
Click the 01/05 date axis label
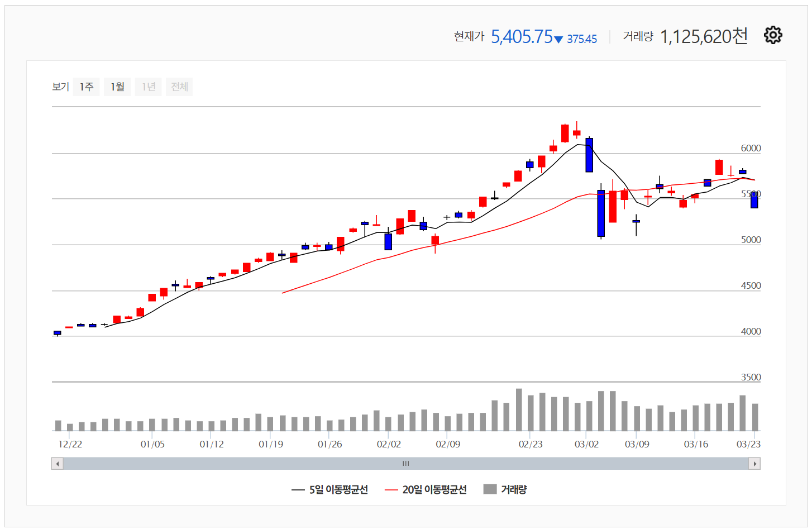pos(152,444)
